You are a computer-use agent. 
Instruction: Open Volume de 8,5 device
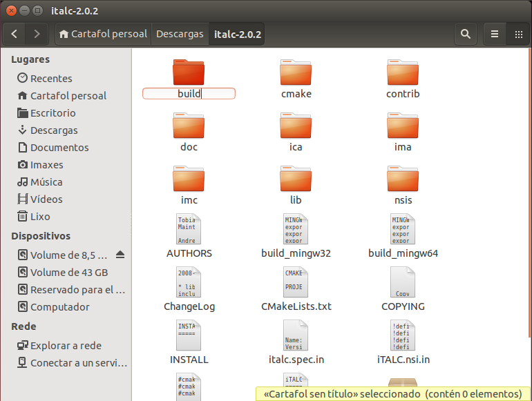[66, 255]
